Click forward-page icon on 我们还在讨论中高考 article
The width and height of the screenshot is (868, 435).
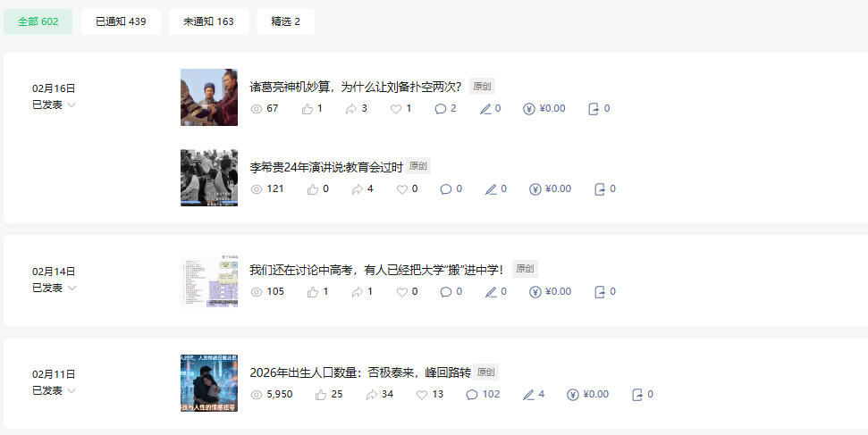[600, 292]
